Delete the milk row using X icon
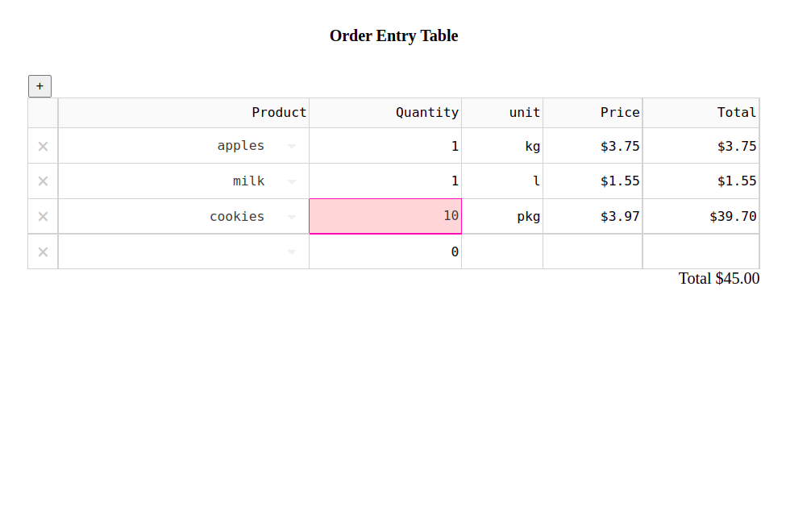The image size is (786, 532). pos(43,181)
